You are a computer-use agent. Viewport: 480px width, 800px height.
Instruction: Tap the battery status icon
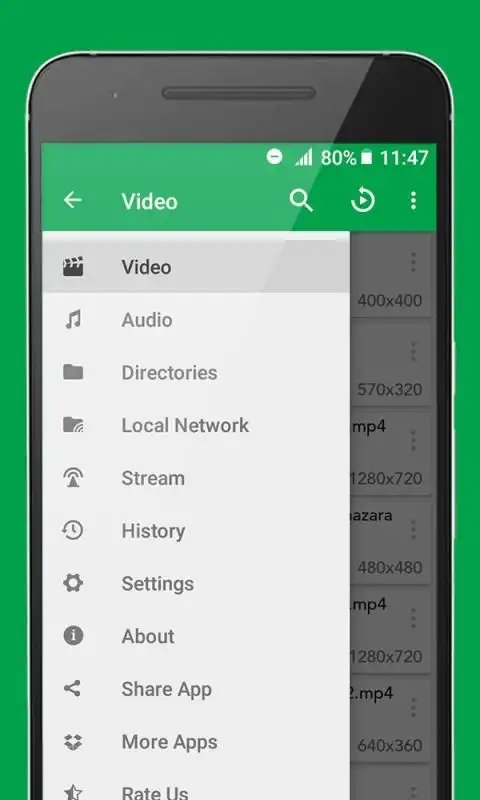[366, 158]
